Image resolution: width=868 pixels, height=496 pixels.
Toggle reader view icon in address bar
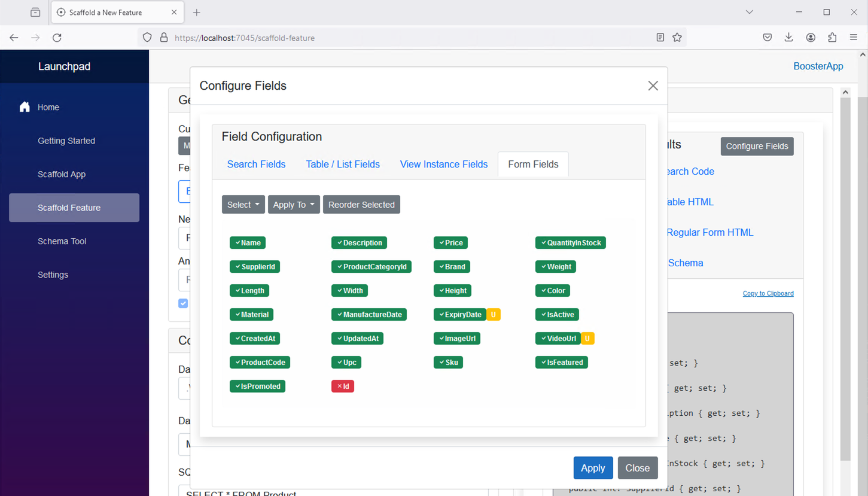pyautogui.click(x=660, y=38)
